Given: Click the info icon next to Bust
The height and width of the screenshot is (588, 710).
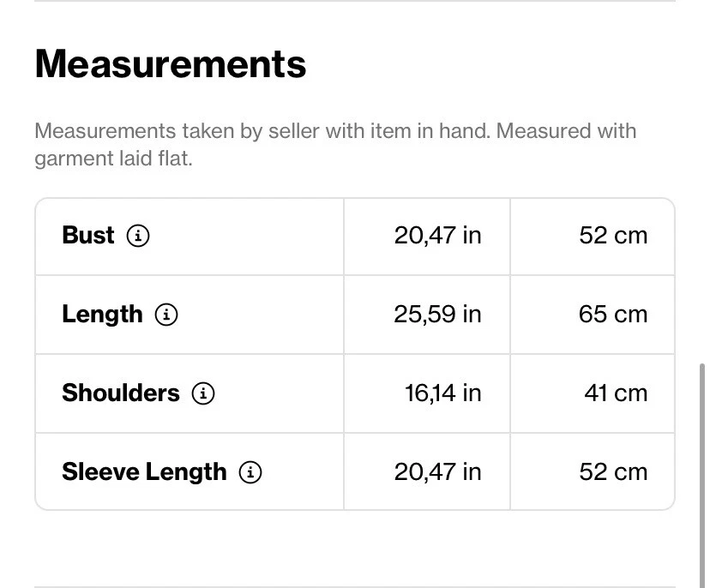Looking at the screenshot, I should coord(138,236).
